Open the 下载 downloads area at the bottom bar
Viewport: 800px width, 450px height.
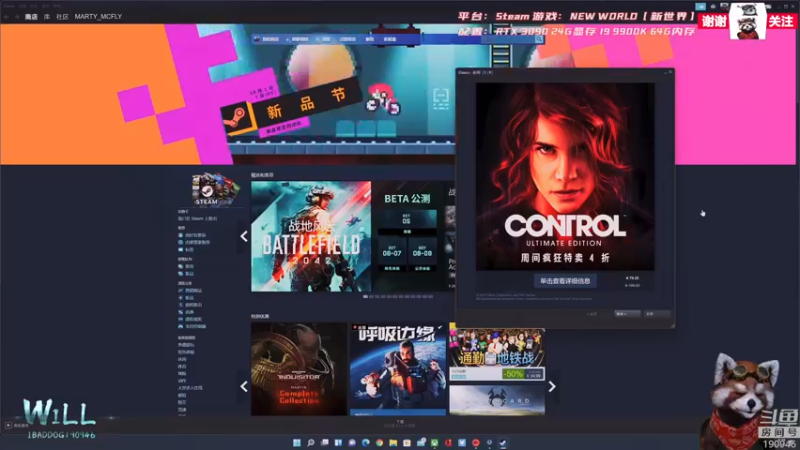tap(400, 422)
